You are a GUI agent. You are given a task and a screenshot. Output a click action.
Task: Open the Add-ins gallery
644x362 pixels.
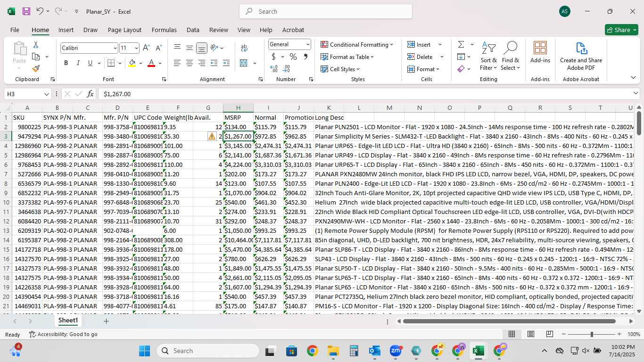540,52
